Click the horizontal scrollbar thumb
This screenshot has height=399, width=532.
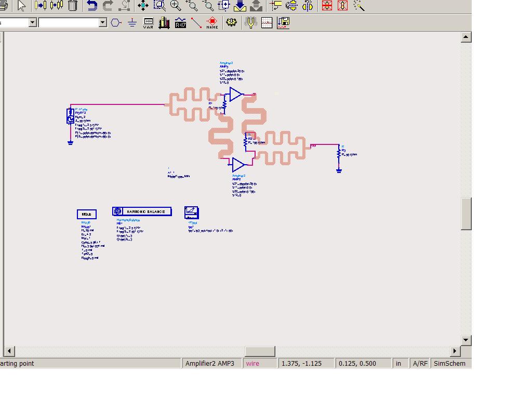(x=260, y=351)
